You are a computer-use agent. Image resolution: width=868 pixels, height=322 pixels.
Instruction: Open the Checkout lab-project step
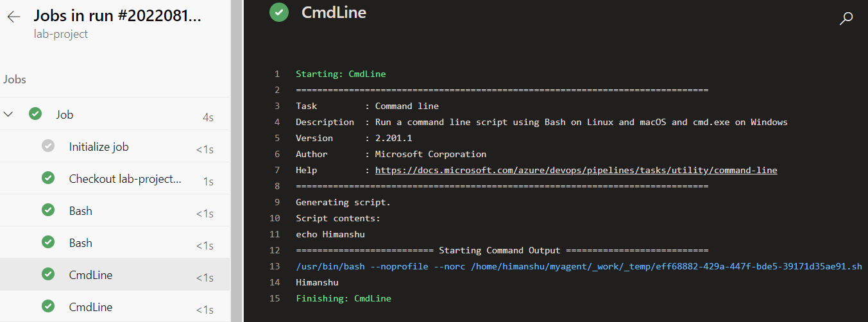point(115,178)
